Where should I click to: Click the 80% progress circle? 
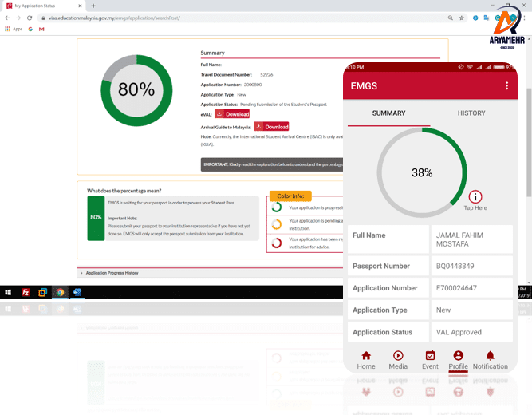(x=136, y=90)
